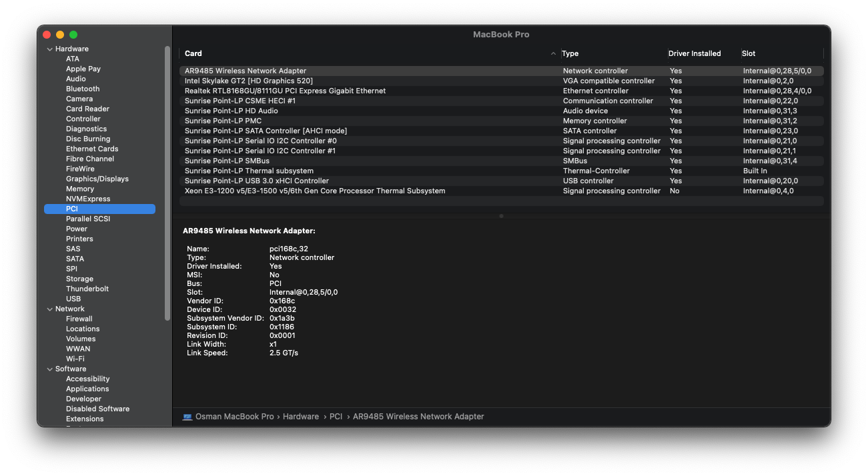Click the Slot column header

749,53
